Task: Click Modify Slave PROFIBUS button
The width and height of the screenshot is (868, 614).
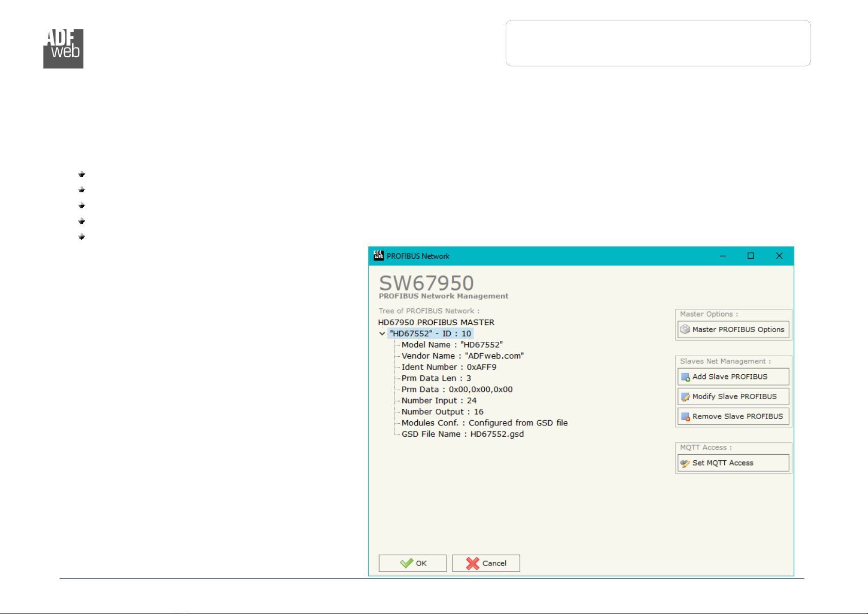Action: coord(733,396)
